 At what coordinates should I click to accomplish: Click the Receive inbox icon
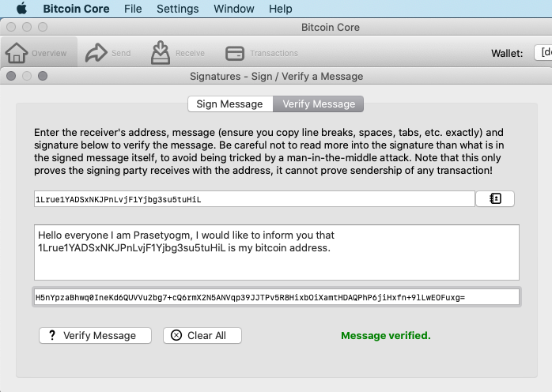tap(161, 53)
